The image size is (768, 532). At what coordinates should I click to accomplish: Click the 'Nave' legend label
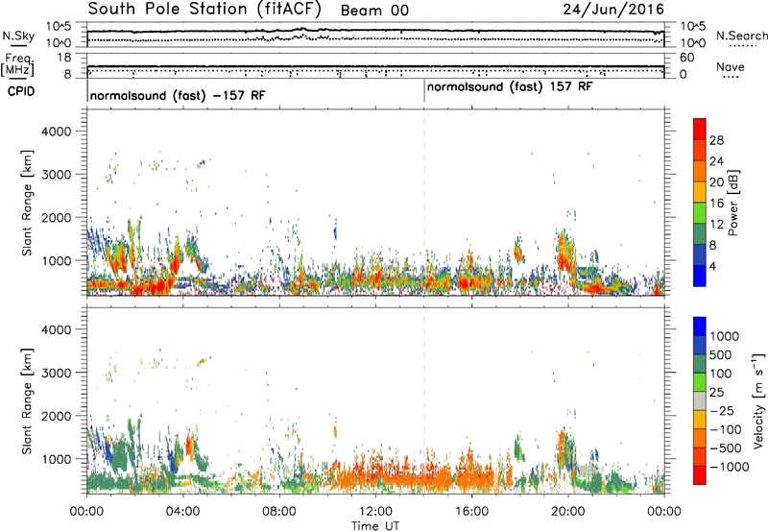coord(731,67)
